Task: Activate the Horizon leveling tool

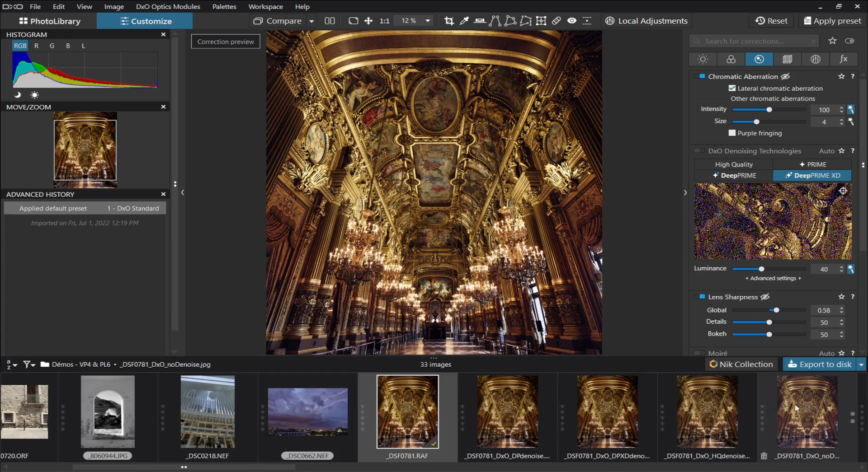Action: 480,21
